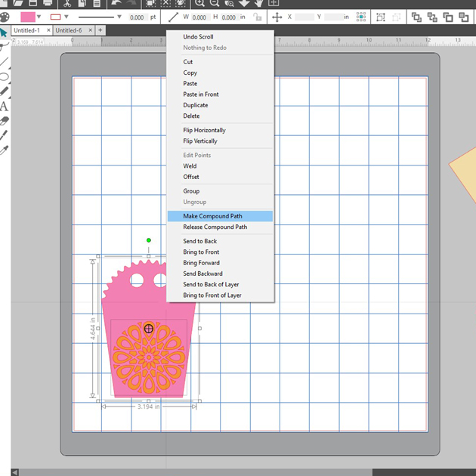Click Weld in the context menu
Screen dimensions: 476x476
190,166
